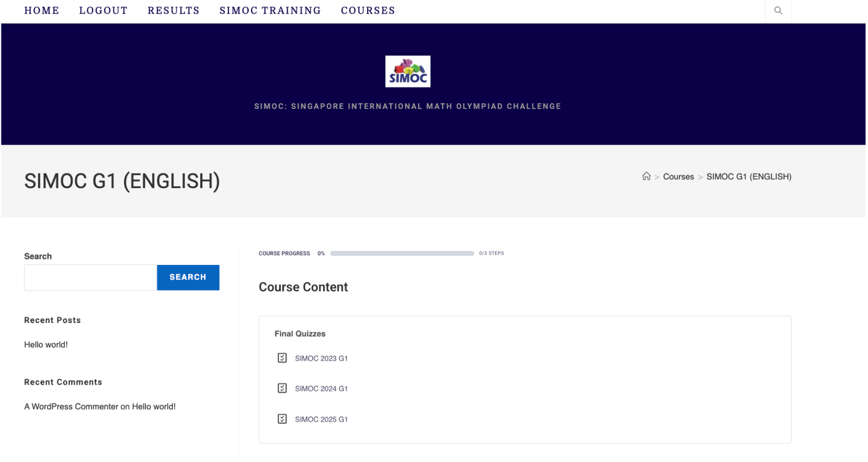Click SIMOC G1 (ENGLISH) breadcrumb entry

[749, 176]
